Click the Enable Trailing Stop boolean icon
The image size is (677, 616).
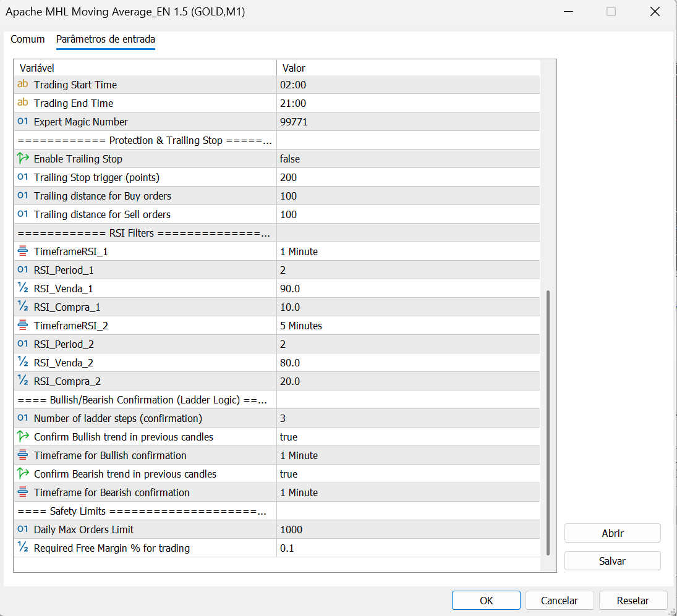(x=23, y=159)
